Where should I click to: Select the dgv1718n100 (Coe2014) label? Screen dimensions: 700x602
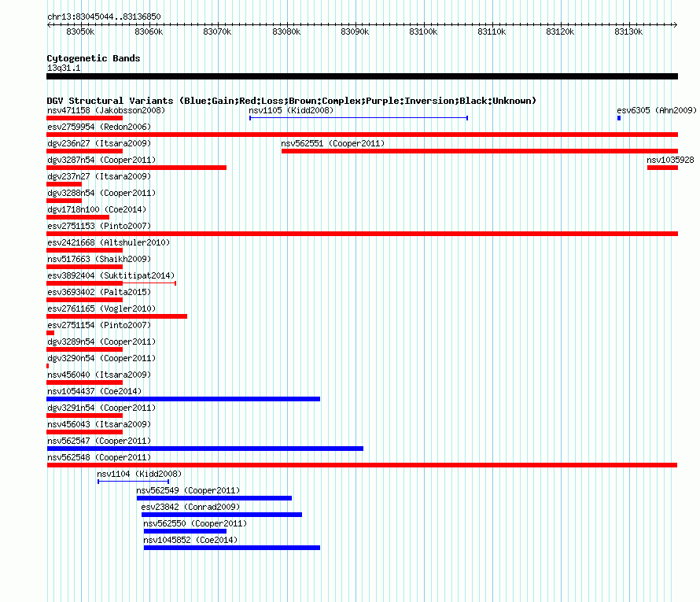coord(97,209)
